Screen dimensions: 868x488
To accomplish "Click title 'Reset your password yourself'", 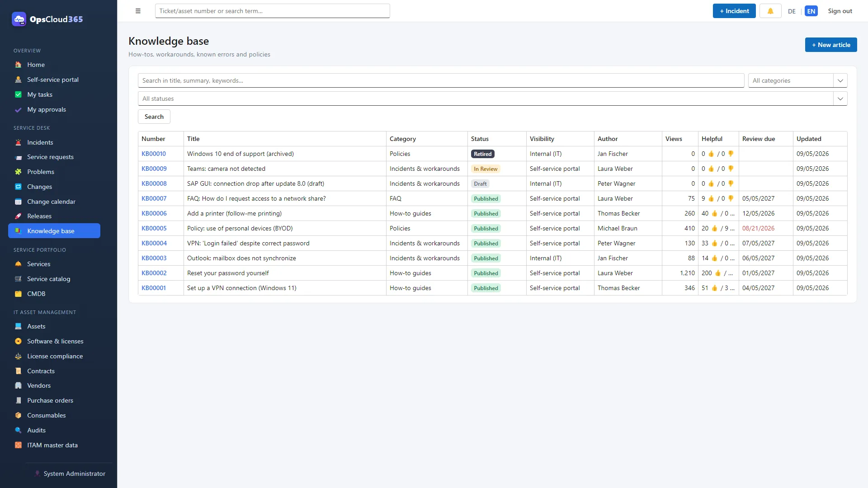I will pos(228,273).
